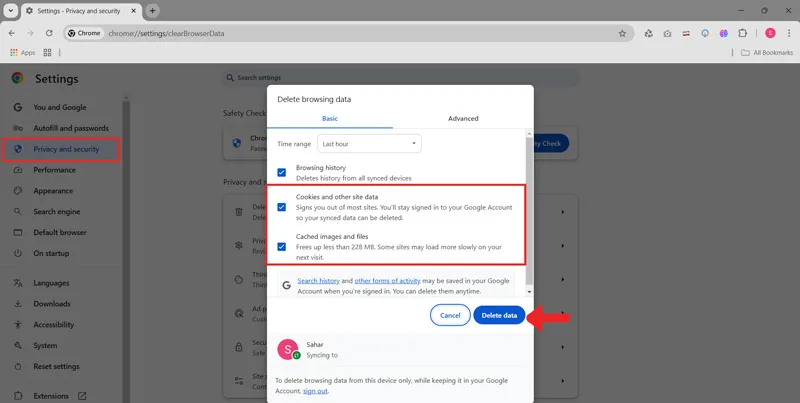Open the Apps grid shortcut in bookmarks bar
The image size is (800, 403).
point(22,53)
